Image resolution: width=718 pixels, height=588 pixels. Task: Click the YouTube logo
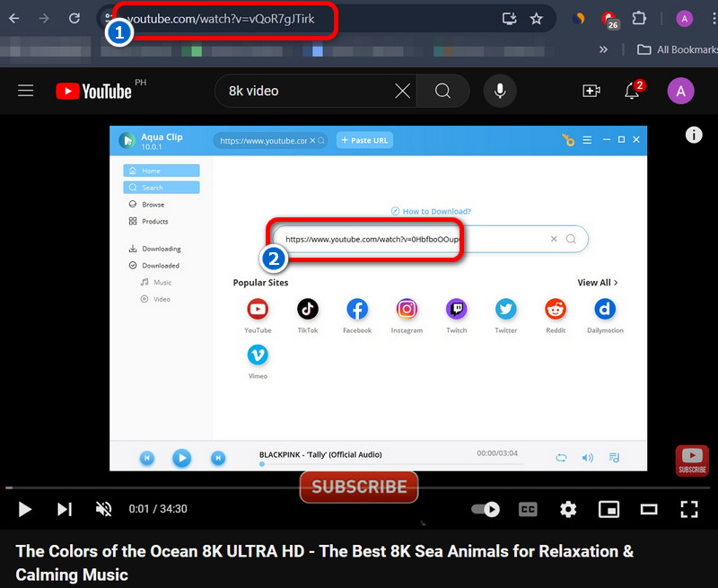click(94, 92)
